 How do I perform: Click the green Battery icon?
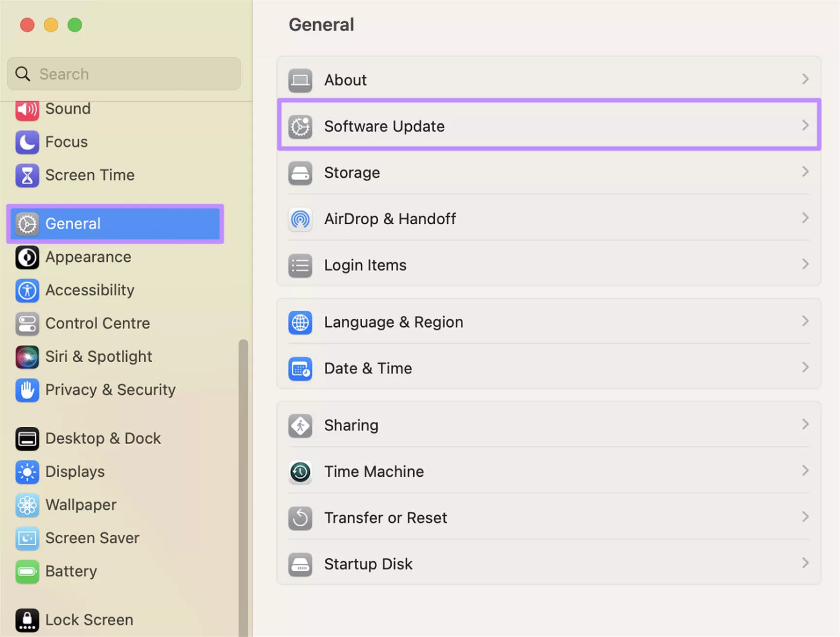click(27, 571)
